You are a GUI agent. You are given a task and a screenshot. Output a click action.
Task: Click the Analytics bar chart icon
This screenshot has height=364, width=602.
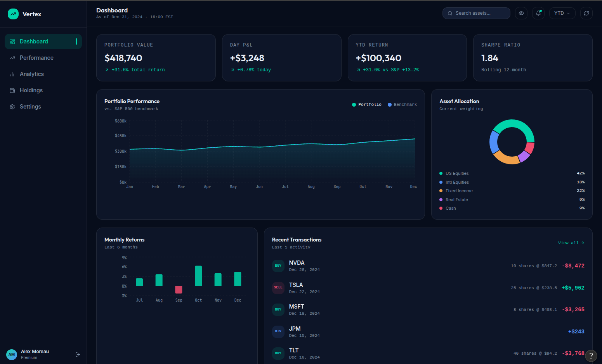[12, 74]
